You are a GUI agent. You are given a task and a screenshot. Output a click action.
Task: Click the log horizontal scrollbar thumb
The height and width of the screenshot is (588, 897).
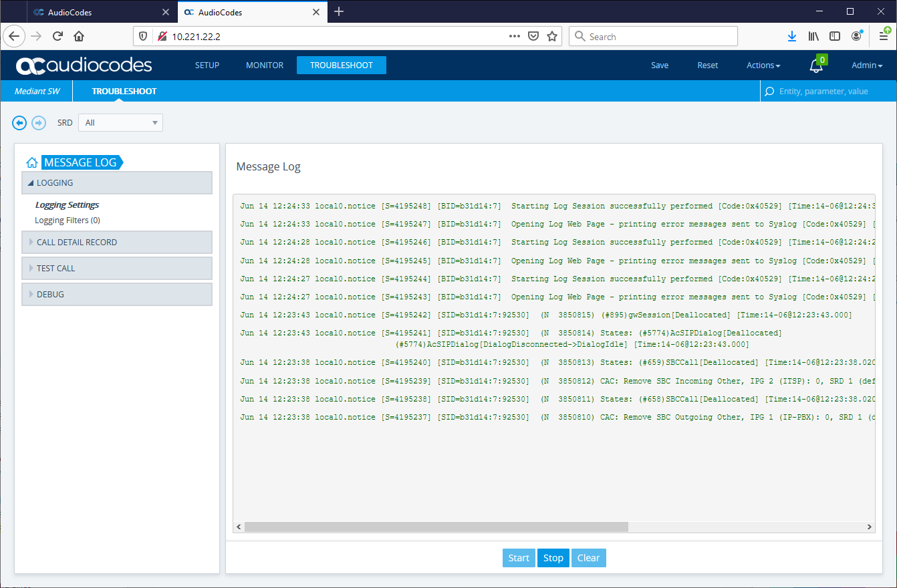[436, 527]
